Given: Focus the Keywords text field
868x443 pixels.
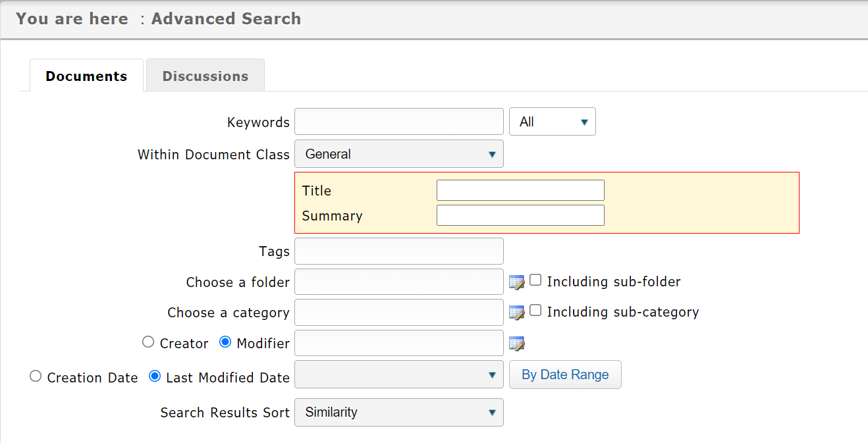Looking at the screenshot, I should pyautogui.click(x=398, y=122).
